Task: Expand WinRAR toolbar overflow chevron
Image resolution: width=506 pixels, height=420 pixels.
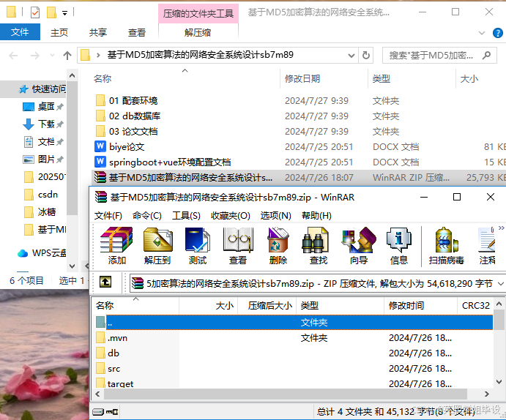Action: (501, 228)
